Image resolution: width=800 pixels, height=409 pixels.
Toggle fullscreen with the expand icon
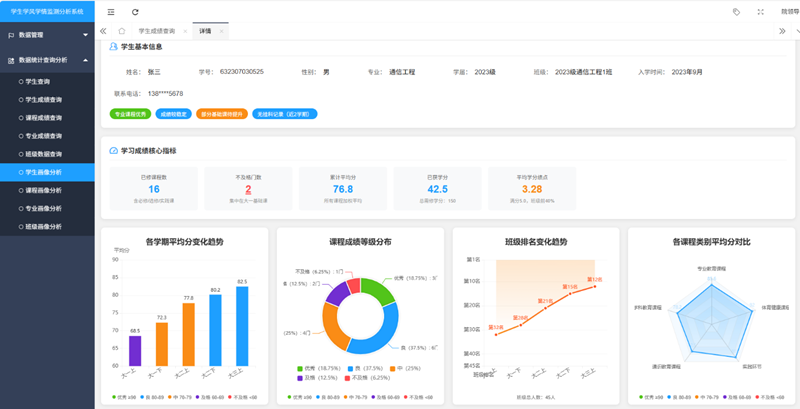pyautogui.click(x=761, y=11)
